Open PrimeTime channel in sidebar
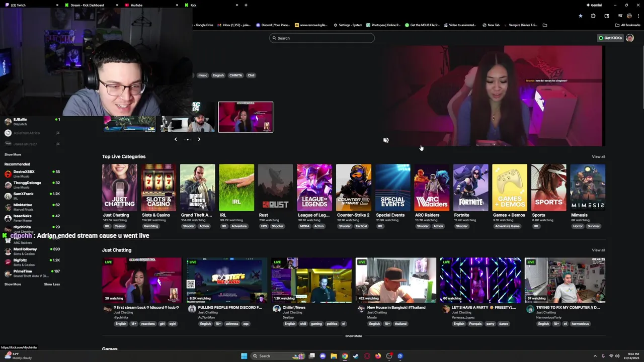 (32, 273)
